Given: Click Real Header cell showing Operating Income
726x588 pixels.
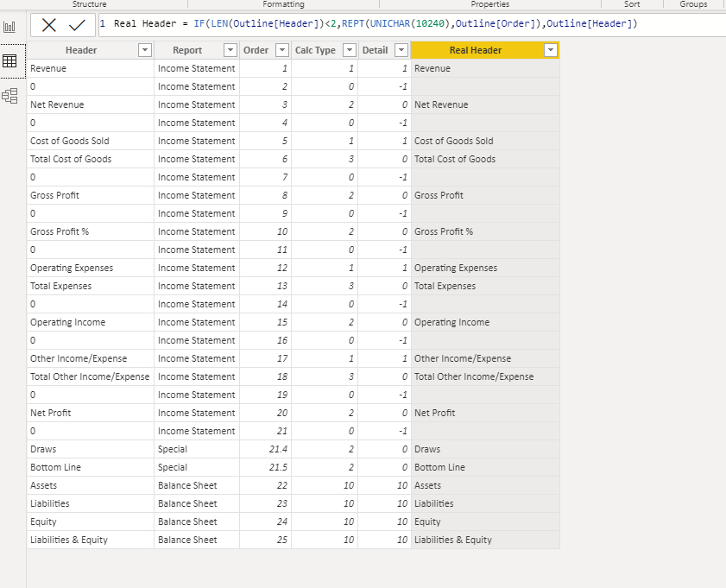Looking at the screenshot, I should click(485, 322).
